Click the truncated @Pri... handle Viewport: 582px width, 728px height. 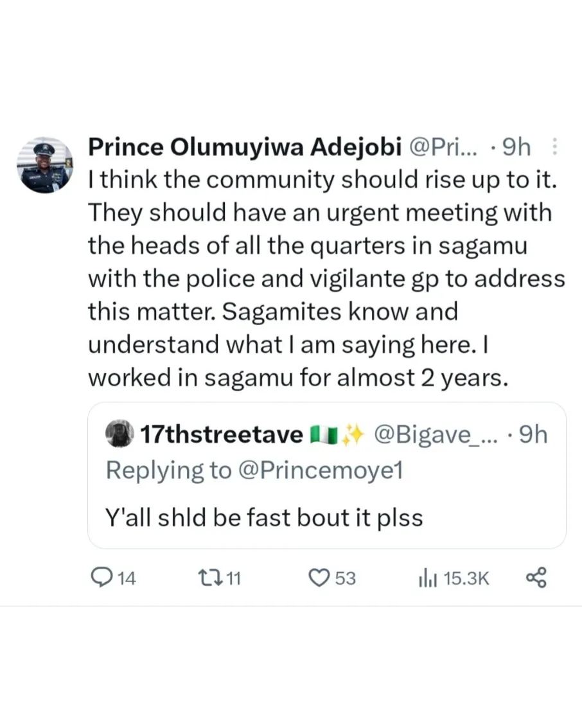pos(445,148)
